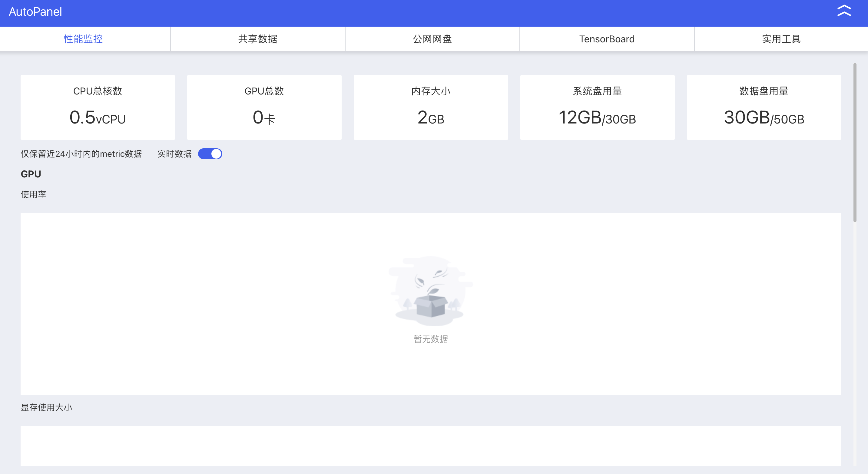Screen dimensions: 868x474
Task: Open the 共享数据 tab
Action: pyautogui.click(x=258, y=39)
